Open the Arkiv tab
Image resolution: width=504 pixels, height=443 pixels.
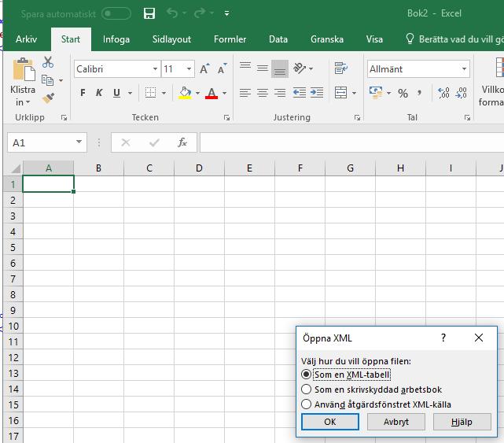27,39
